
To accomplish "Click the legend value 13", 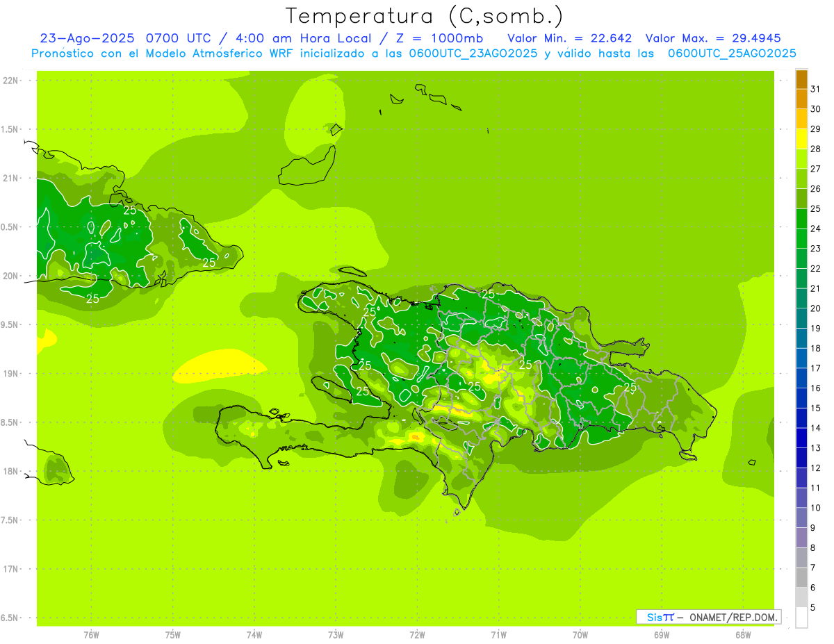I will (x=815, y=448).
